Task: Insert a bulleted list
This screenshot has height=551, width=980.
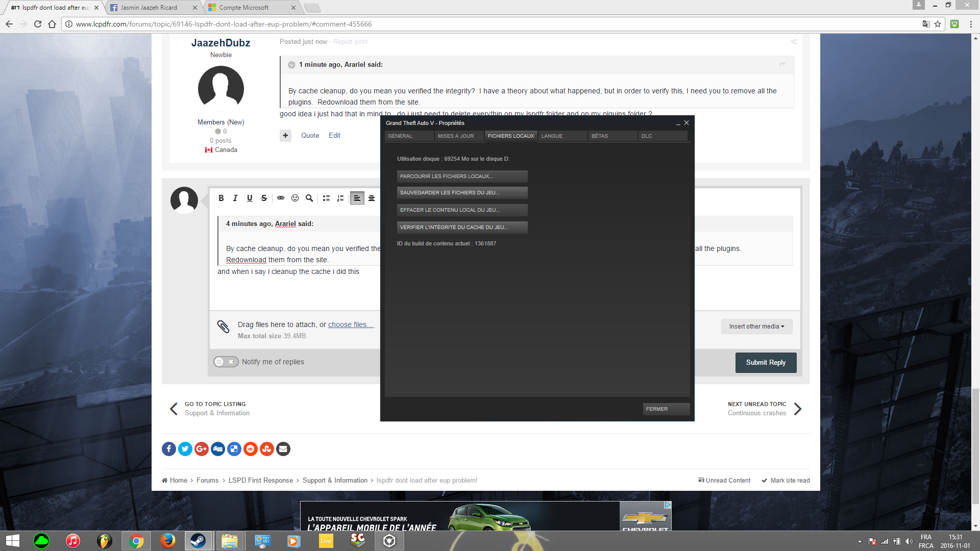Action: coord(326,198)
